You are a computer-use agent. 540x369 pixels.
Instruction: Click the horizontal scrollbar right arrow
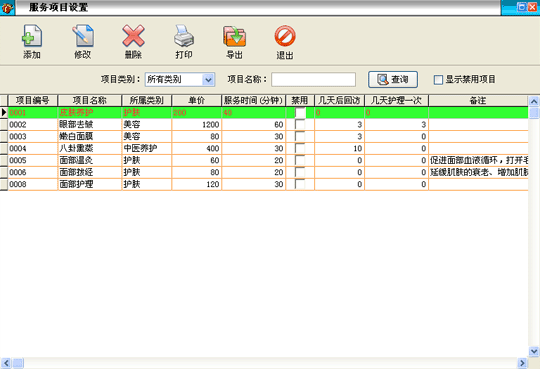[x=522, y=363]
